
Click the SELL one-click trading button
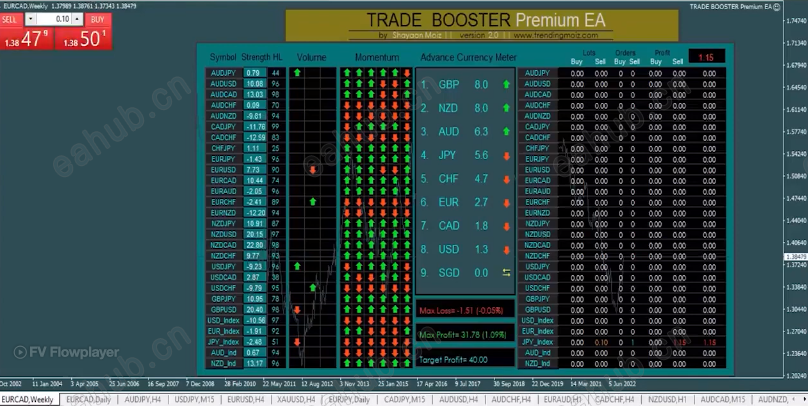[10, 20]
